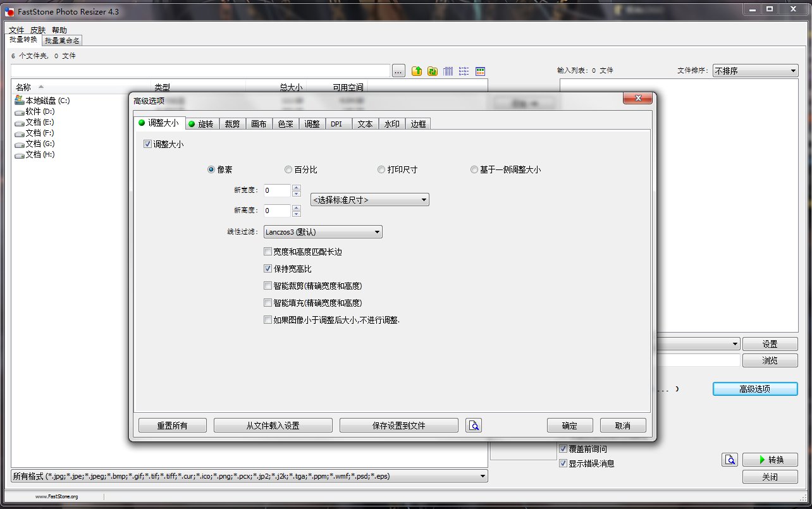
Task: Toggle 保持宽高比 checkbox
Action: tap(268, 269)
